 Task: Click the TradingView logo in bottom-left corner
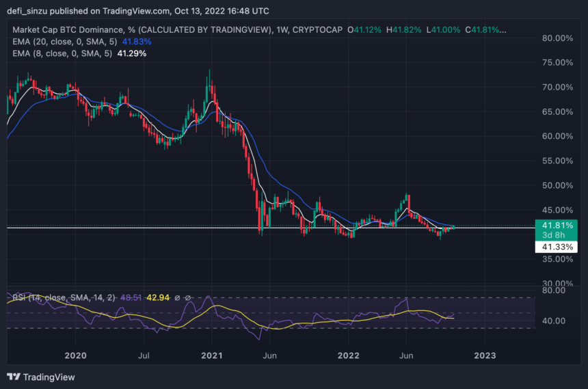click(x=41, y=377)
